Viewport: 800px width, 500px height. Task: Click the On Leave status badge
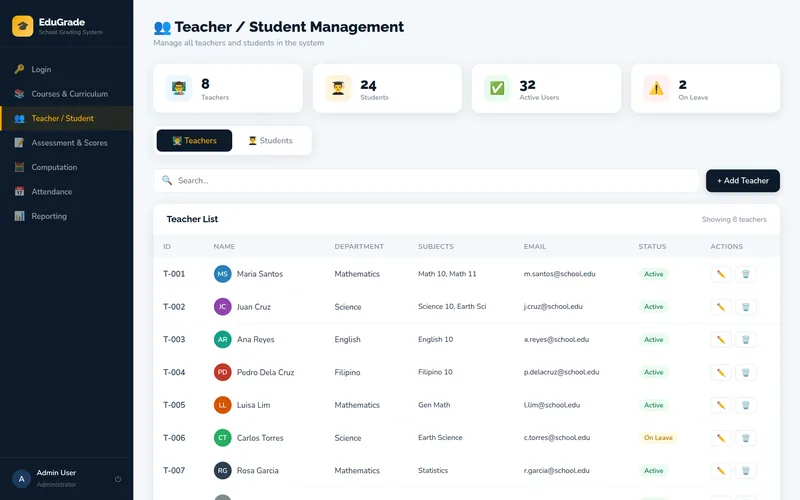658,438
